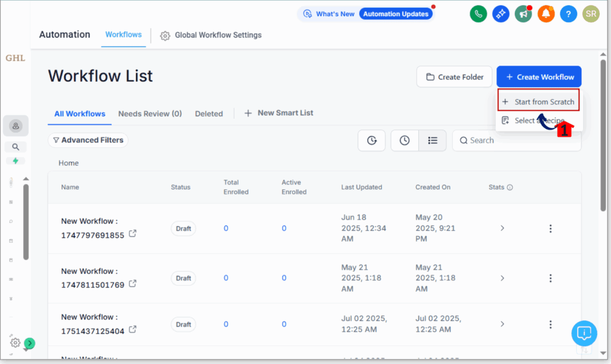This screenshot has width=611, height=364.
Task: Open the blue sparkle AI assistant icon
Action: pyautogui.click(x=501, y=14)
